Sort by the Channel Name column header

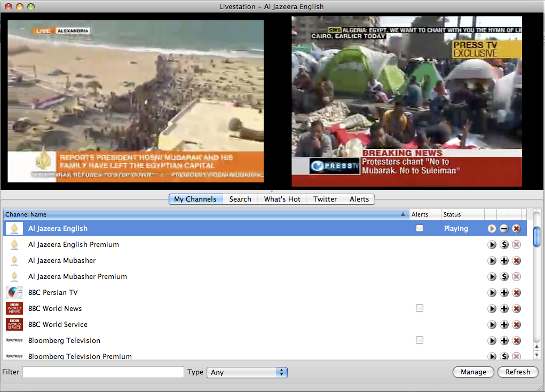(x=206, y=214)
